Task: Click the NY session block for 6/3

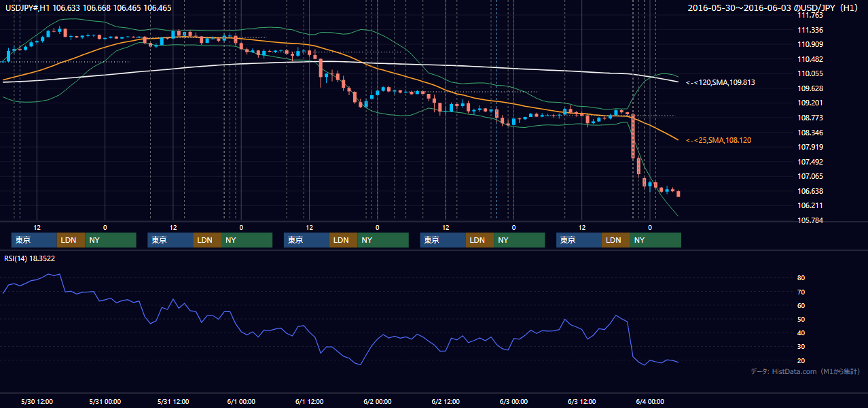Action: click(655, 240)
